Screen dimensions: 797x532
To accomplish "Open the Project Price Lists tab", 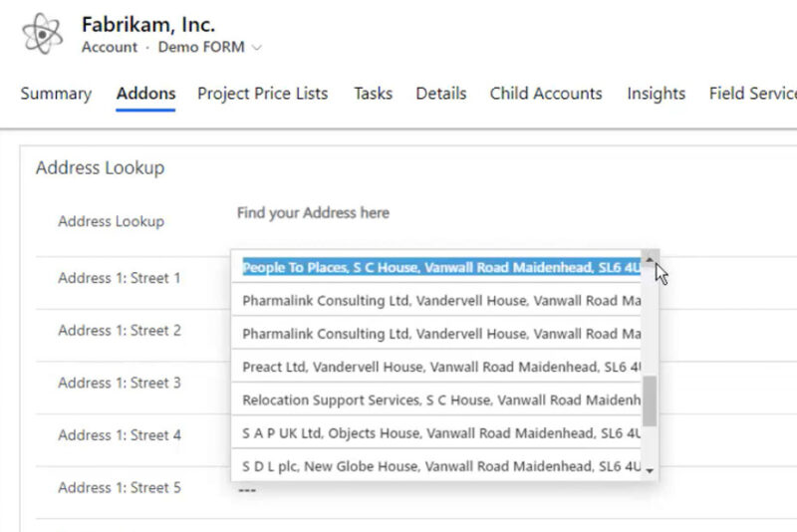I will pos(262,94).
